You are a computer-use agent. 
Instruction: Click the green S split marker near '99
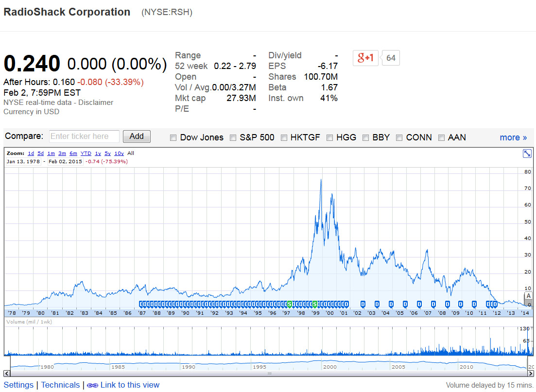point(315,304)
